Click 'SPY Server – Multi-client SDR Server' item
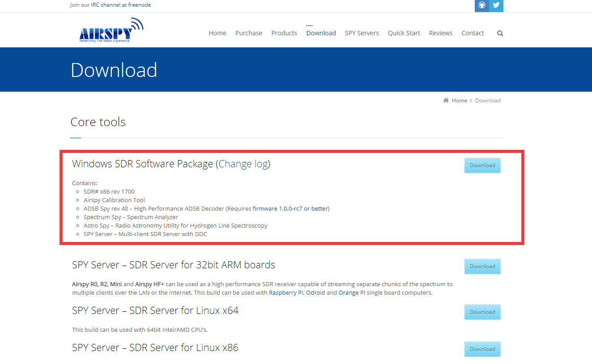 (x=145, y=234)
